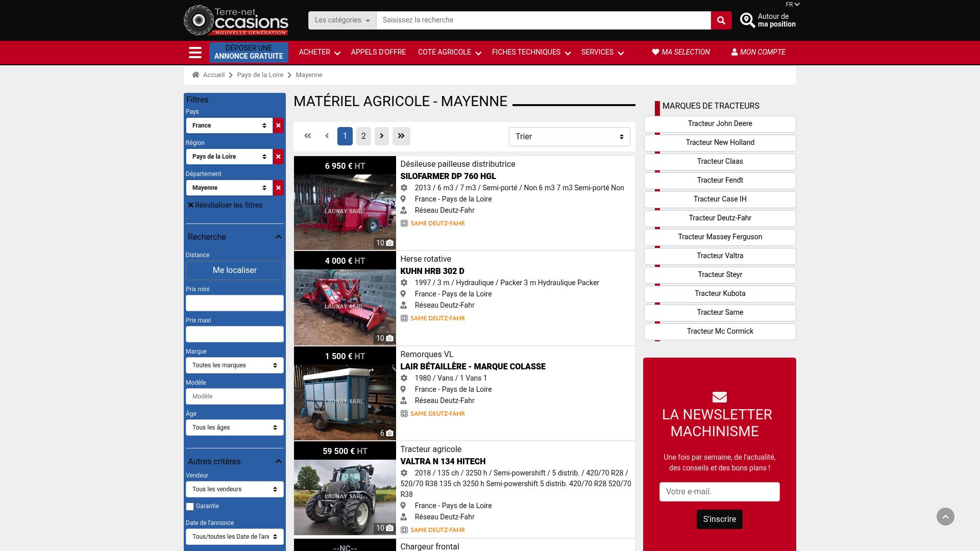Clear the Pays de la Loire région filter
Viewport: 980px width, 551px height.
[278, 157]
